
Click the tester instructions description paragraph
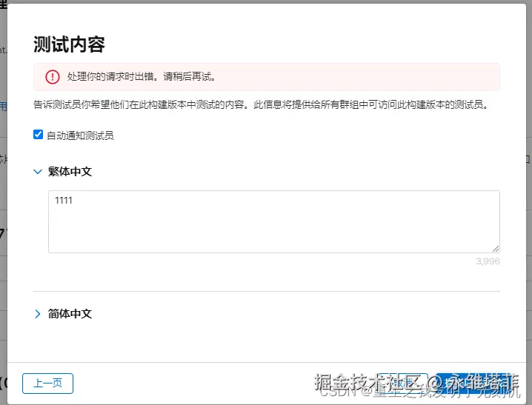pyautogui.click(x=261, y=105)
